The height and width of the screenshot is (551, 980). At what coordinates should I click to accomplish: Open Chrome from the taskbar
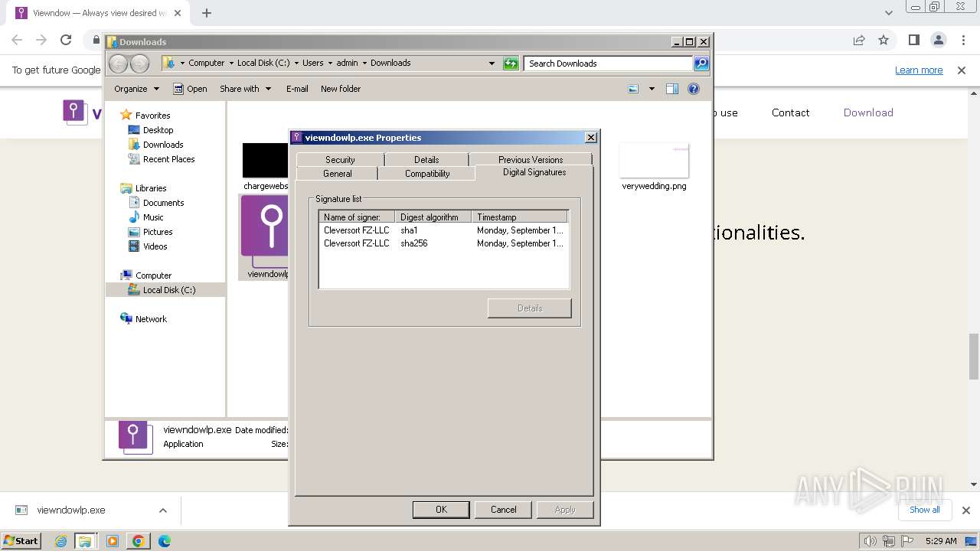(138, 541)
